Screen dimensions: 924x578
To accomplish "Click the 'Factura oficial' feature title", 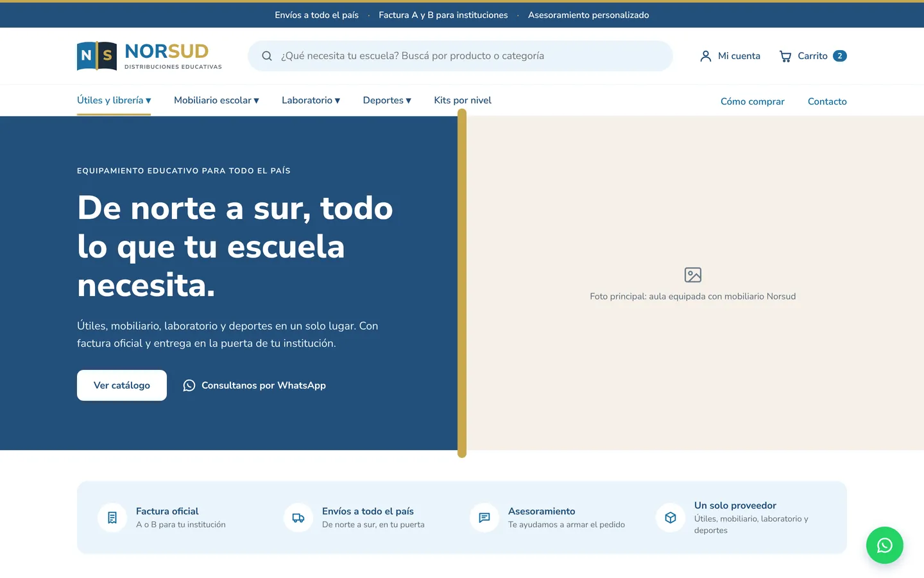I will (167, 511).
